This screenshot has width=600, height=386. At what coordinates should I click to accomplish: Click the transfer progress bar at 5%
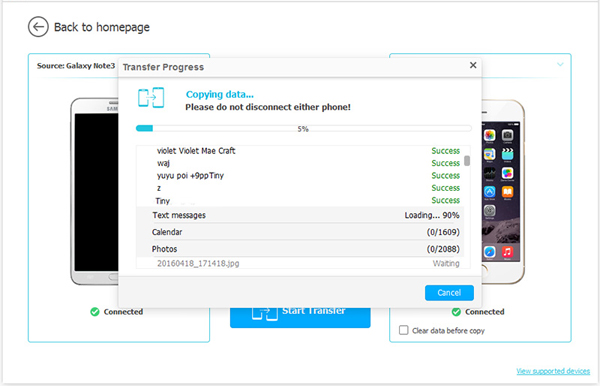click(x=304, y=129)
